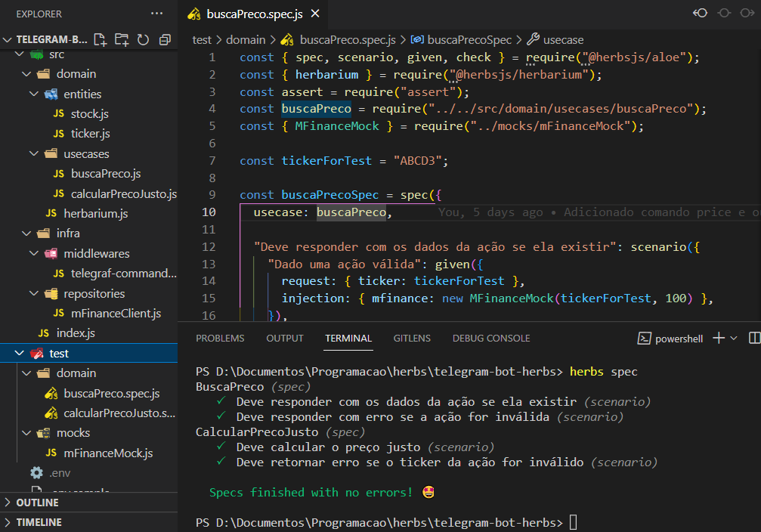
Task: Switch to the OUTPUT panel tab
Action: 284,339
